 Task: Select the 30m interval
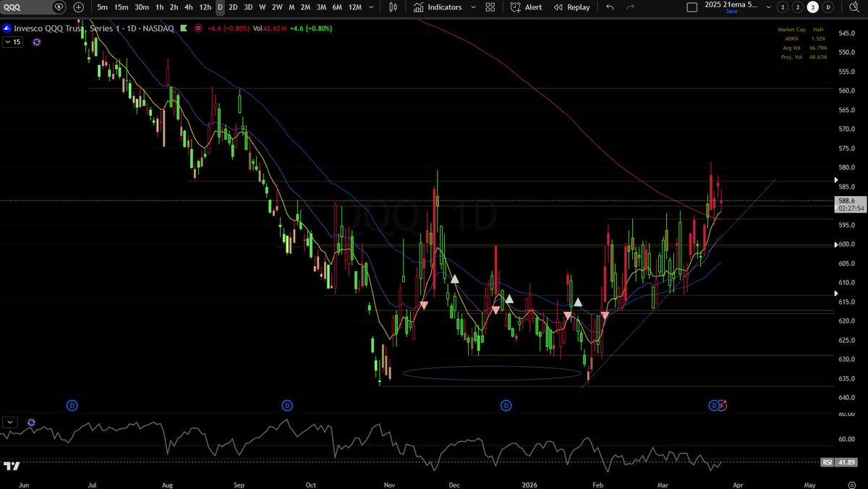[x=142, y=7]
